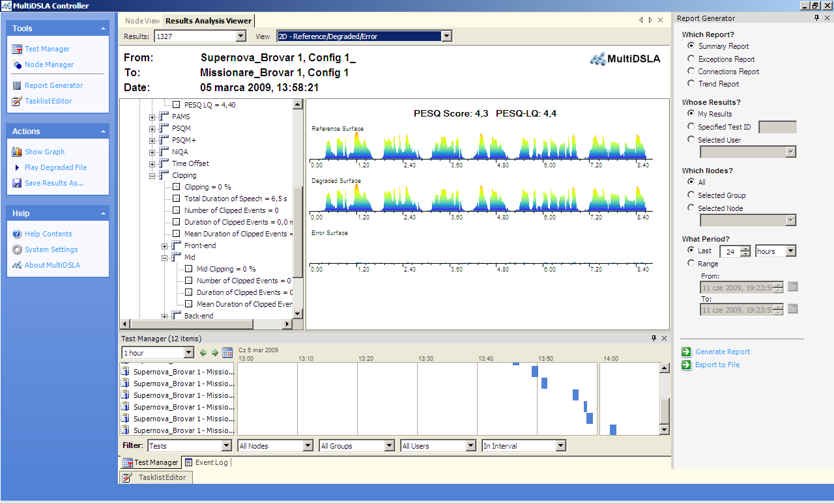The image size is (834, 504).
Task: Play the degraded file
Action: point(55,167)
